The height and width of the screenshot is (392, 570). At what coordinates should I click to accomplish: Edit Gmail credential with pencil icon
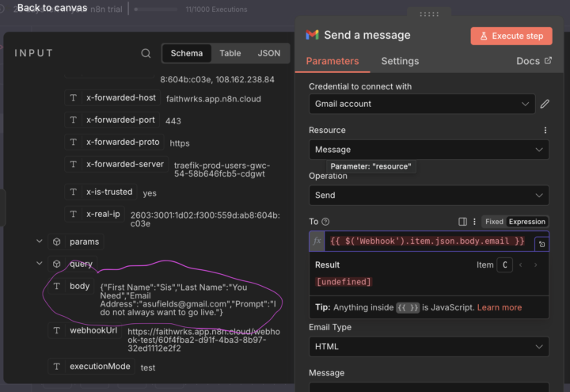[545, 104]
